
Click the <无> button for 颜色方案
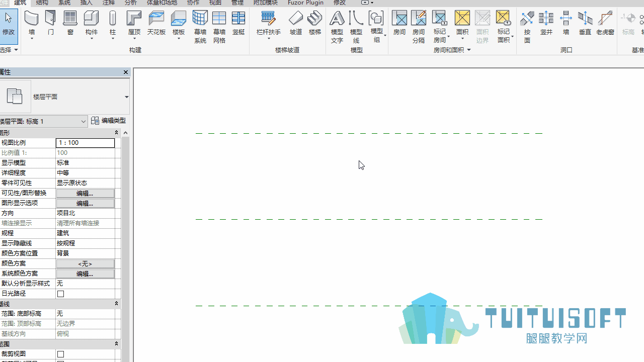[85, 263]
